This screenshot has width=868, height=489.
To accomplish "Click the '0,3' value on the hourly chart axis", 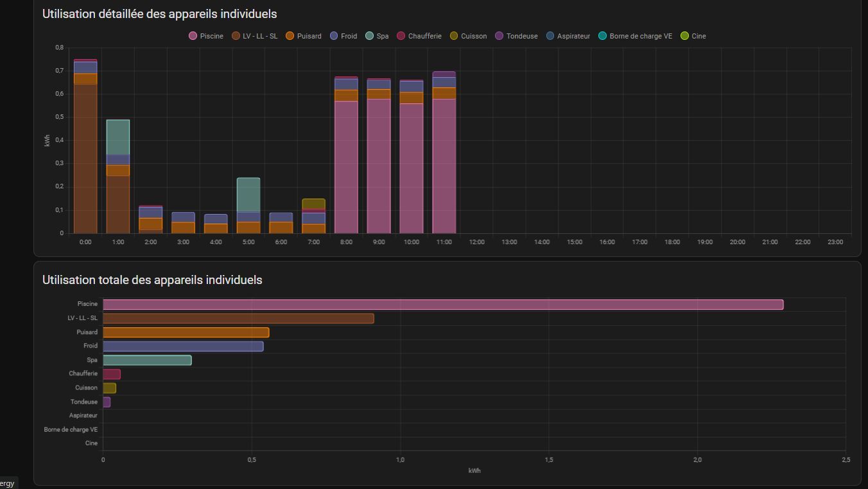I will click(60, 163).
